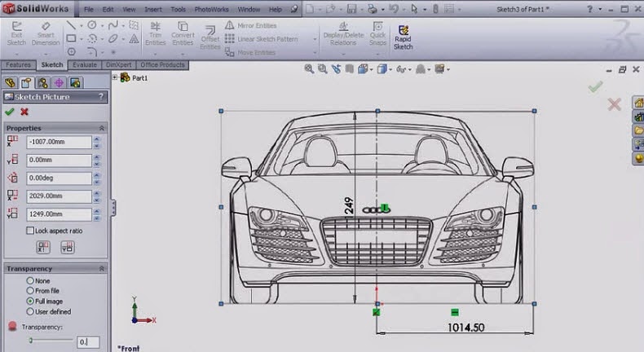Select the Ellipse sketch tool
Image resolution: width=644 pixels, height=352 pixels.
coord(112,38)
